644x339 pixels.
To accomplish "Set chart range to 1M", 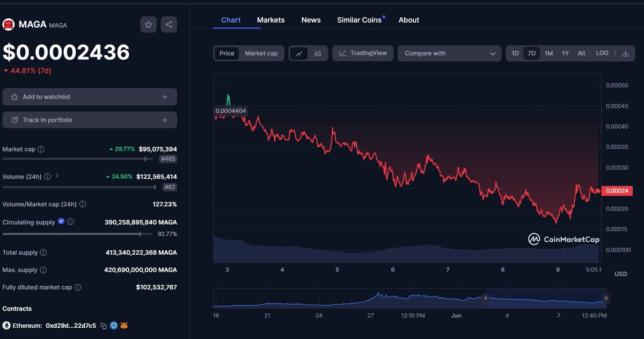I will tap(548, 53).
